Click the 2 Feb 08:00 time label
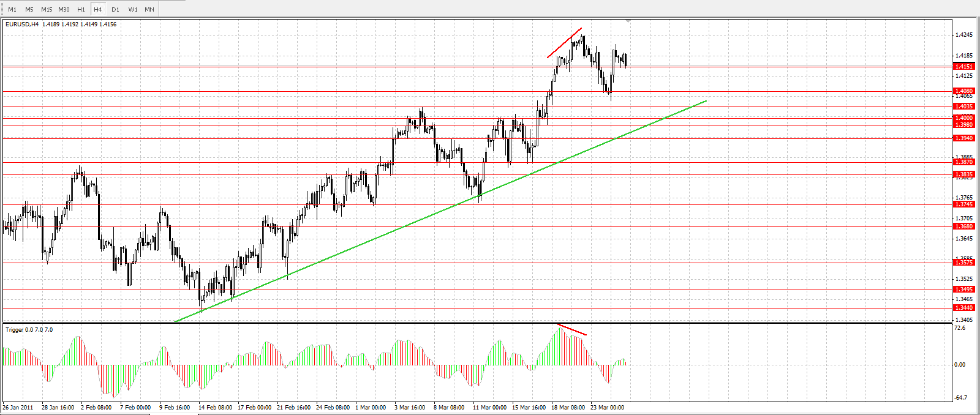The height and width of the screenshot is (415, 980). tap(96, 408)
